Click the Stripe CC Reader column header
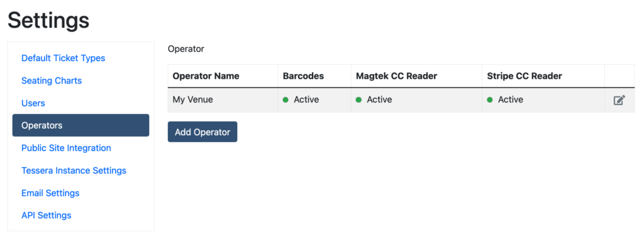This screenshot has width=644, height=236. tap(525, 76)
